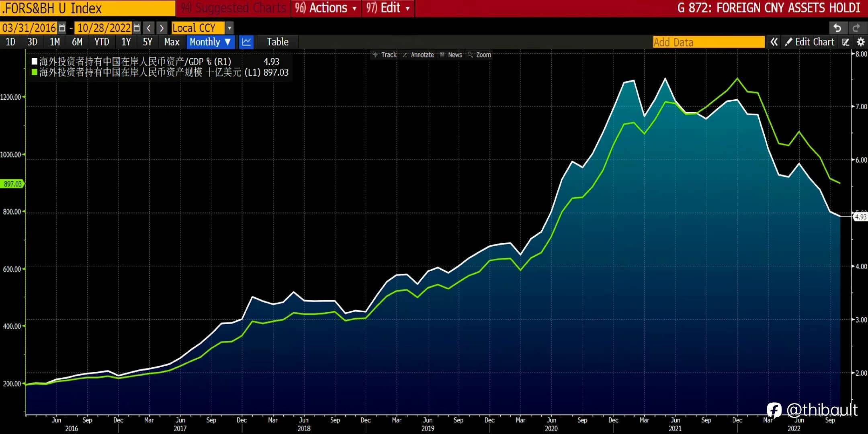Open chart settings gear icon

pos(861,42)
